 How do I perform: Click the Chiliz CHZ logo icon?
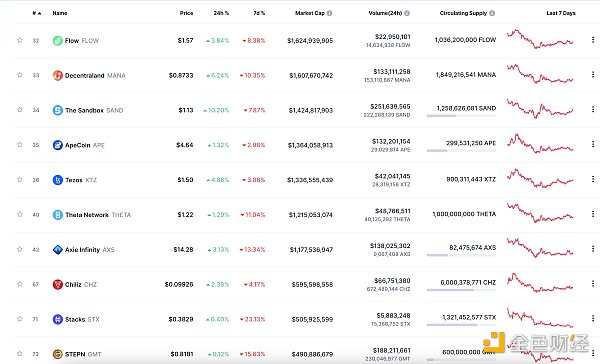pyautogui.click(x=57, y=284)
